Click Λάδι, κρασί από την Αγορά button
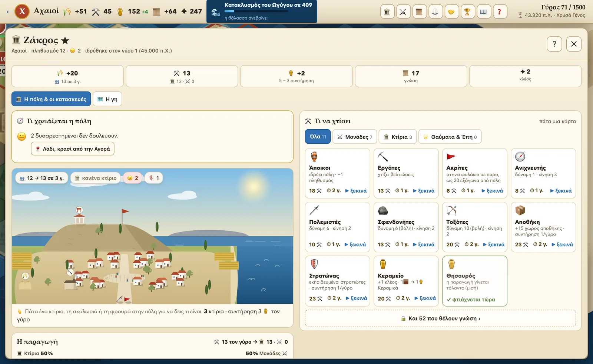Viewport: 593px width, 364px height. click(73, 149)
